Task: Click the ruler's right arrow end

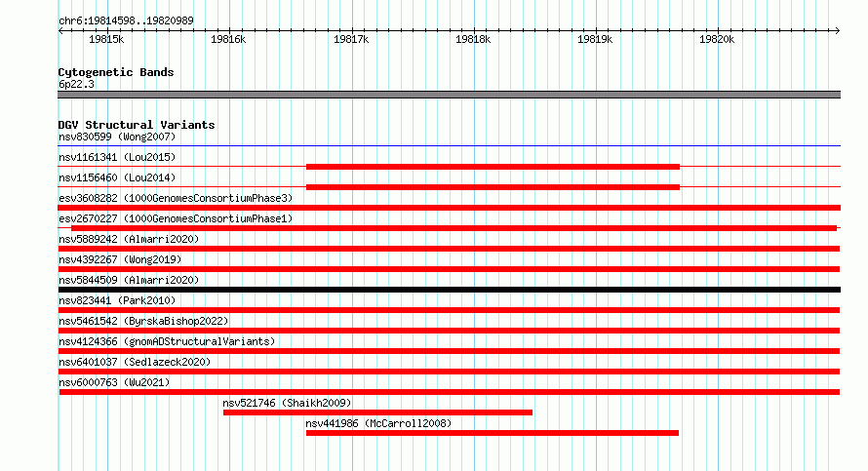Action: pyautogui.click(x=838, y=31)
